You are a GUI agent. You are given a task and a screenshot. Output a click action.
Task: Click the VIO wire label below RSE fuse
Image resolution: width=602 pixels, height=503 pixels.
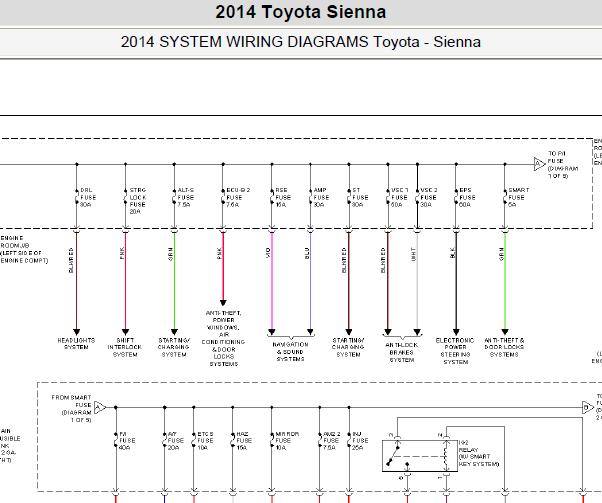coord(268,253)
